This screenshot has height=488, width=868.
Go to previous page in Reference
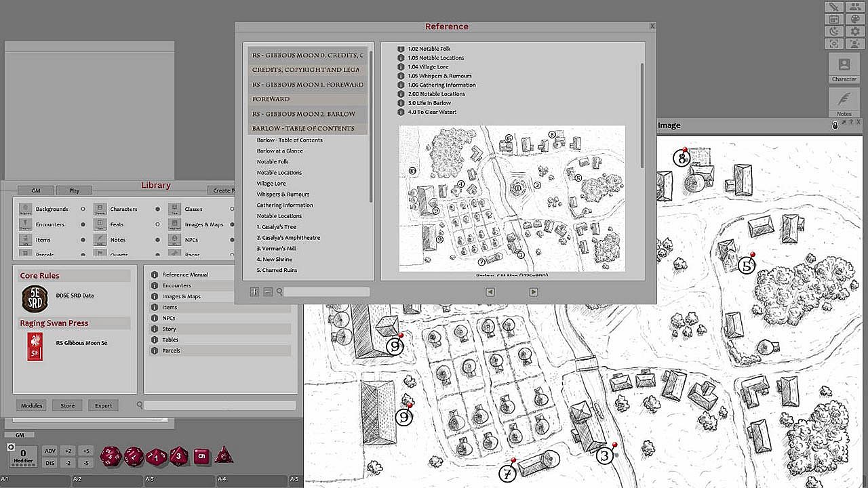490,292
